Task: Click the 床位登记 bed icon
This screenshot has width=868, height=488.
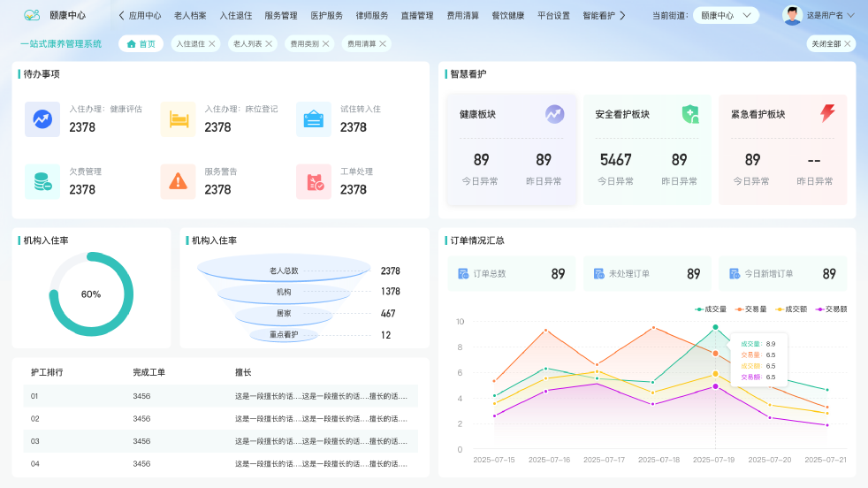Action: pos(178,119)
